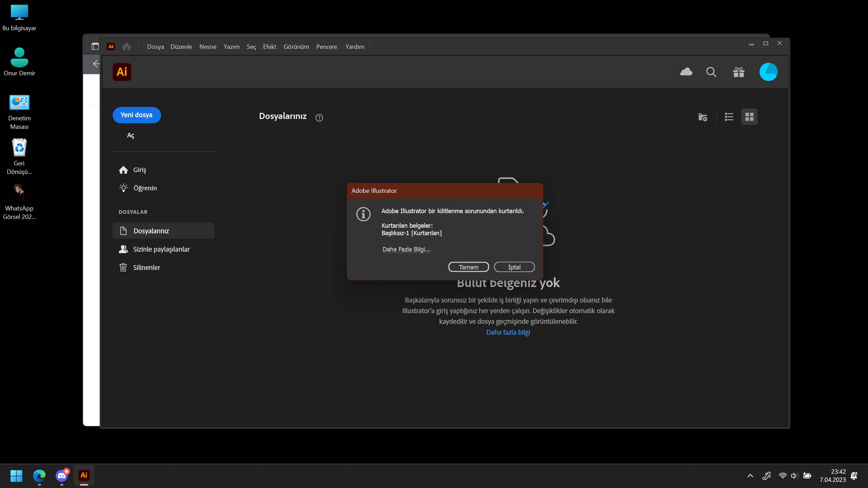The image size is (868, 488).
Task: Open Öğrenin in sidebar
Action: [138, 188]
